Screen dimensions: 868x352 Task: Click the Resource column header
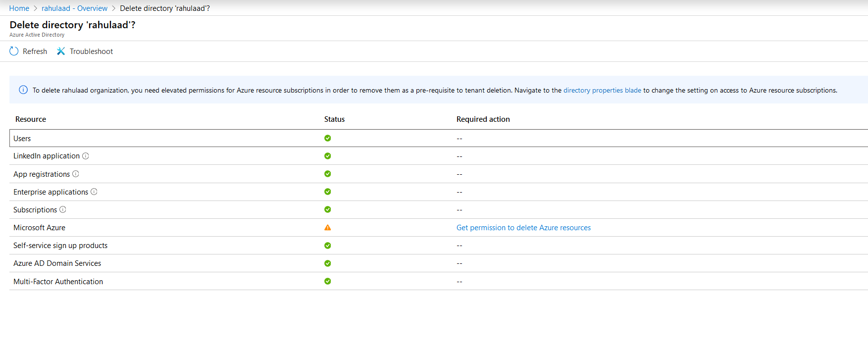pos(31,119)
